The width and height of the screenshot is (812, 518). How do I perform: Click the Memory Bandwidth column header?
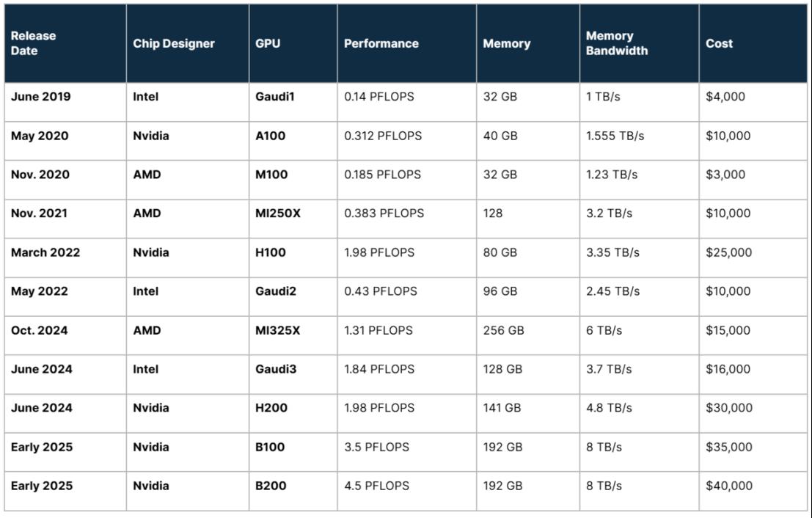[x=639, y=43]
